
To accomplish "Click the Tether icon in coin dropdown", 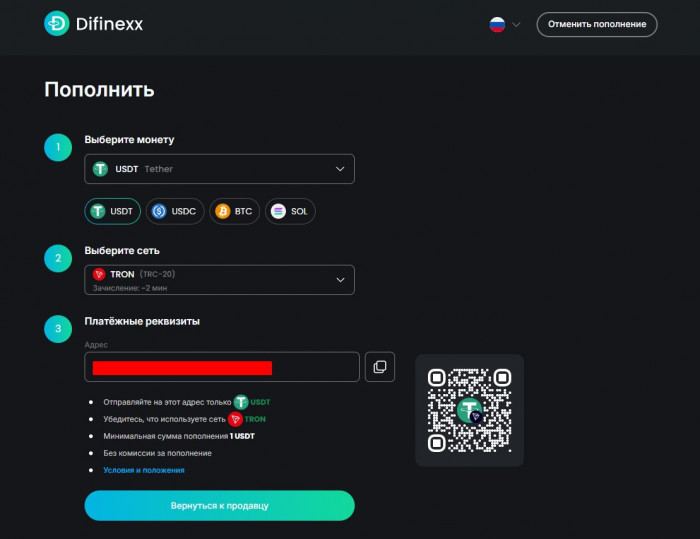I will click(100, 169).
